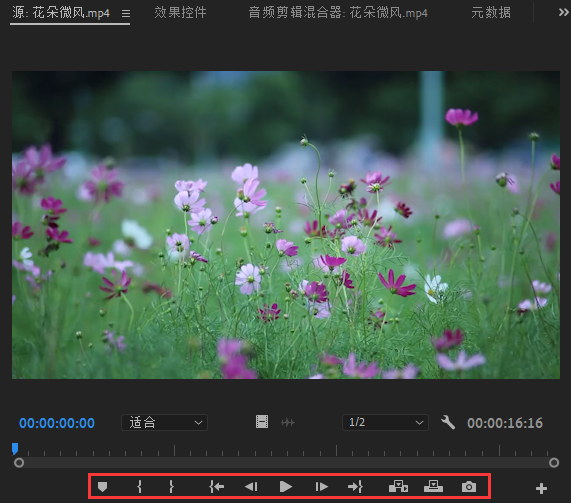The width and height of the screenshot is (571, 503).
Task: Select the 源: 花朵微风.mp4 tab
Action: [61, 13]
